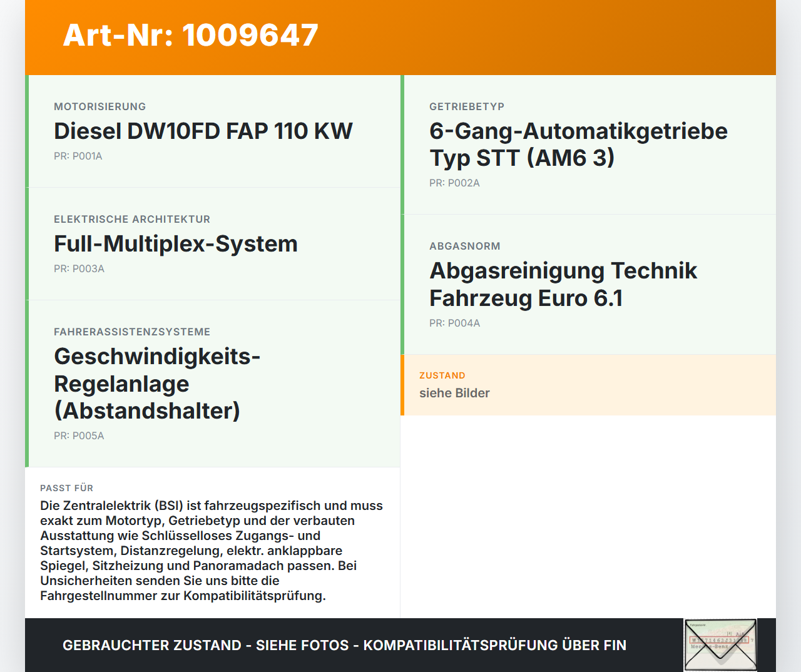Select the Diesel DW10FD FAP 110 KW text
The image size is (801, 672).
coord(203,131)
